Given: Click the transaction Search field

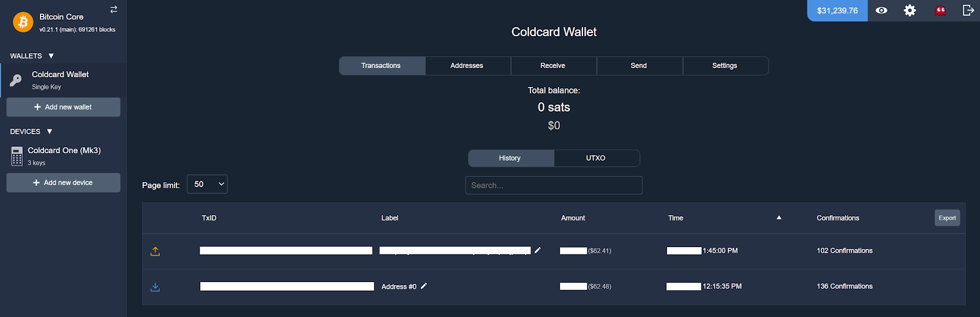Looking at the screenshot, I should (x=554, y=185).
